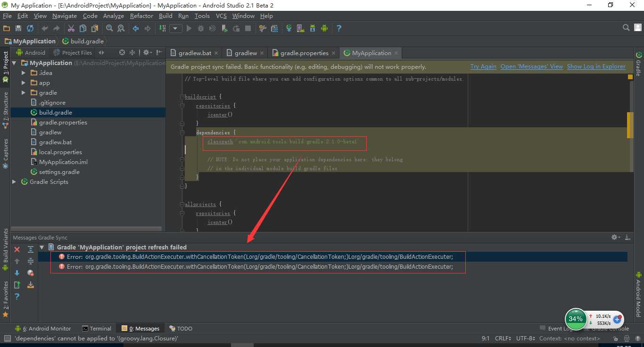Click the Android Monitor icon on the toolbar

click(x=324, y=28)
